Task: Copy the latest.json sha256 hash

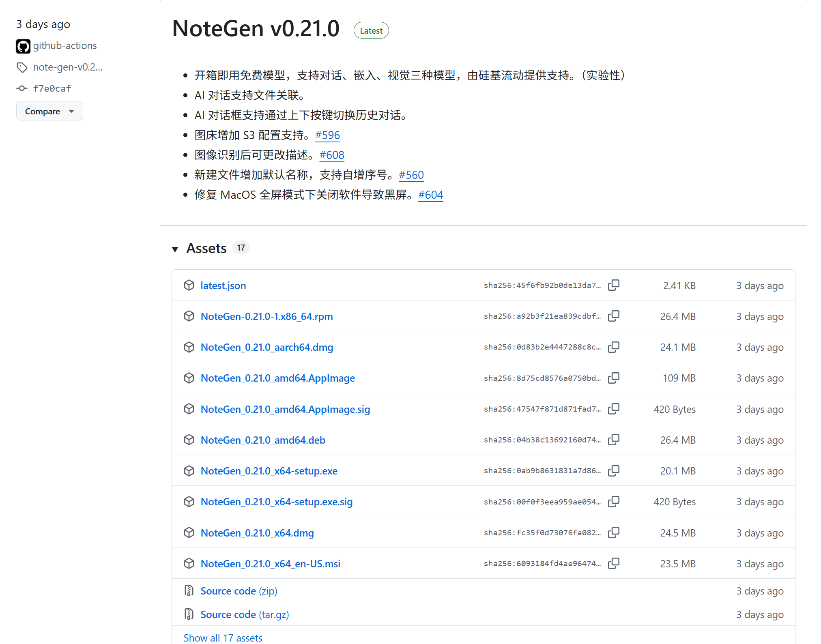Action: (x=614, y=285)
